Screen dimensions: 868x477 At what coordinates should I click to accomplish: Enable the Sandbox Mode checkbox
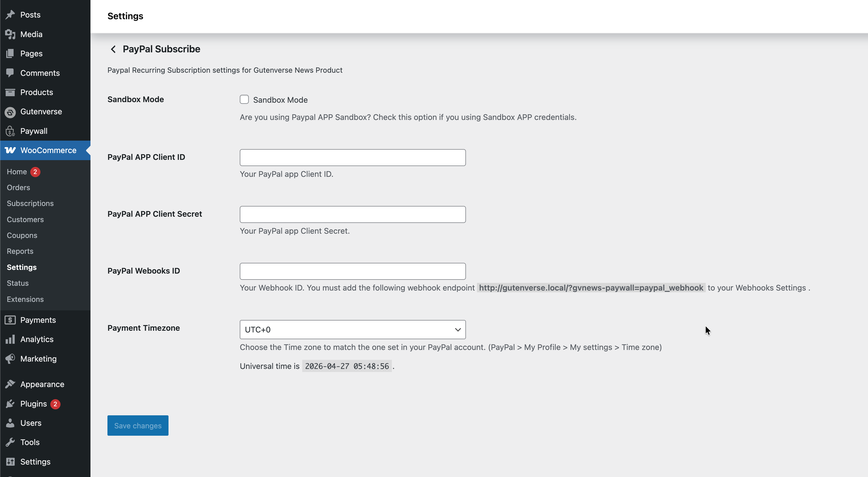point(244,99)
